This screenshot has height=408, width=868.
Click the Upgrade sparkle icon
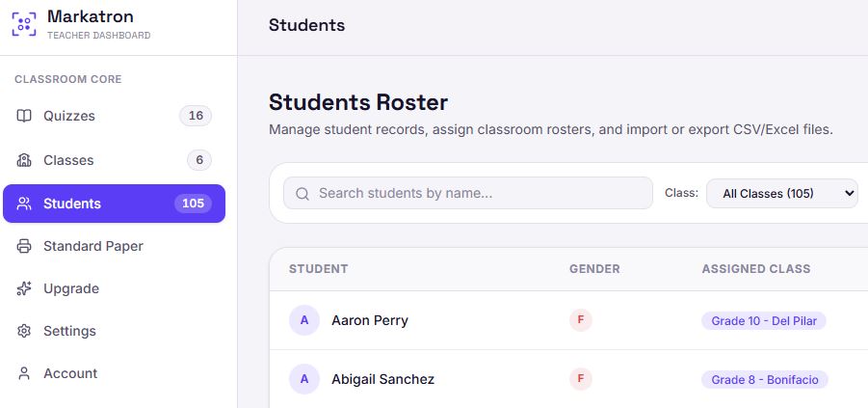point(24,288)
